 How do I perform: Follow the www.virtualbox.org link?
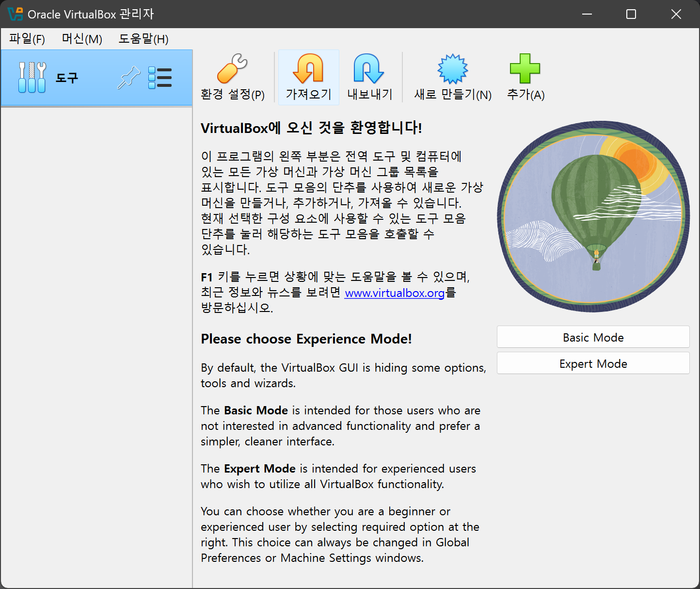pos(395,293)
